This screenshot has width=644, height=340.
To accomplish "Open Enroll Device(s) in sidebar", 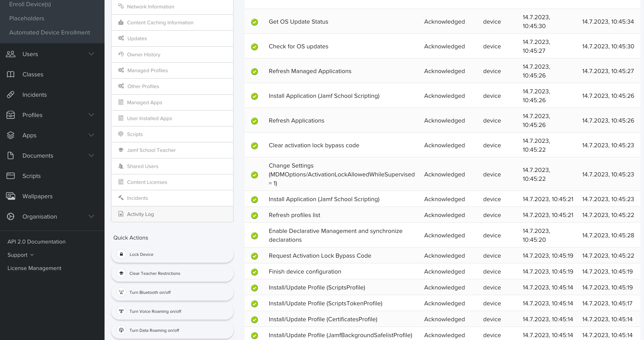I will [x=30, y=4].
